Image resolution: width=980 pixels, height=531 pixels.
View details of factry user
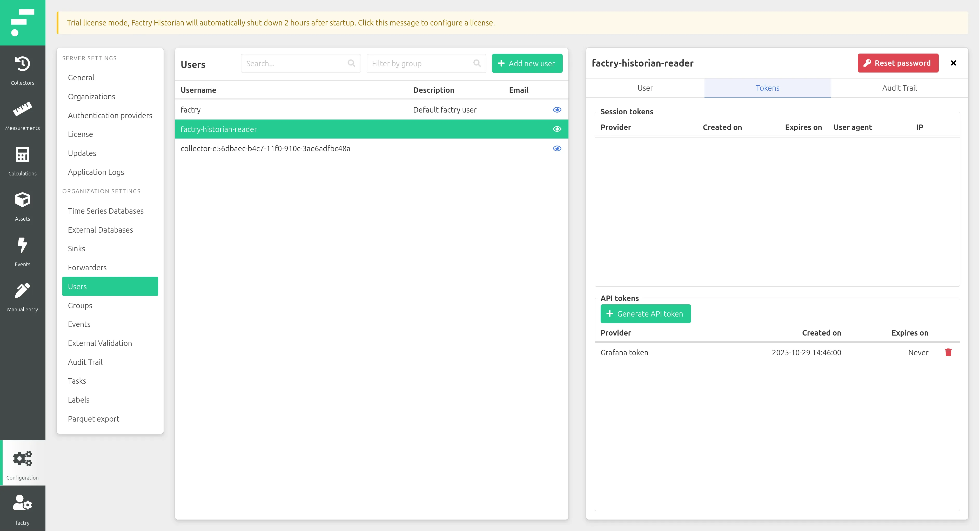[x=557, y=110]
